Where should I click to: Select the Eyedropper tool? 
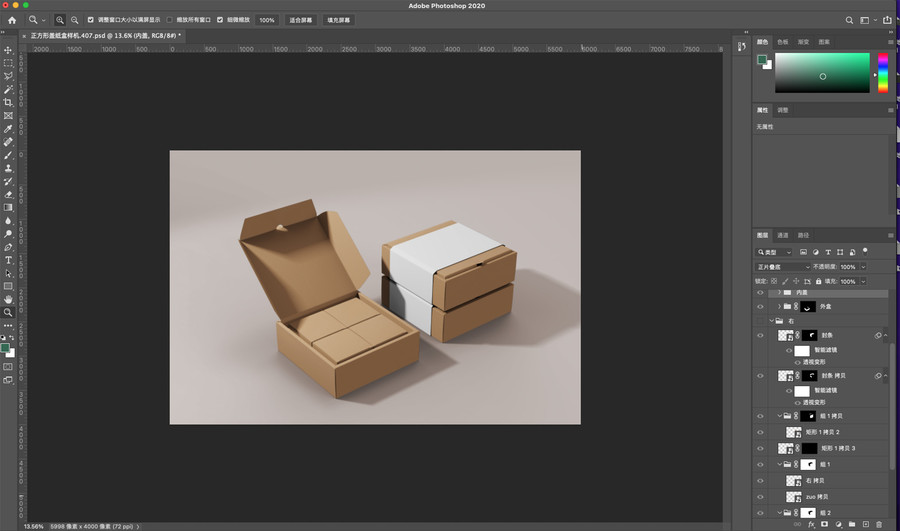(8, 129)
